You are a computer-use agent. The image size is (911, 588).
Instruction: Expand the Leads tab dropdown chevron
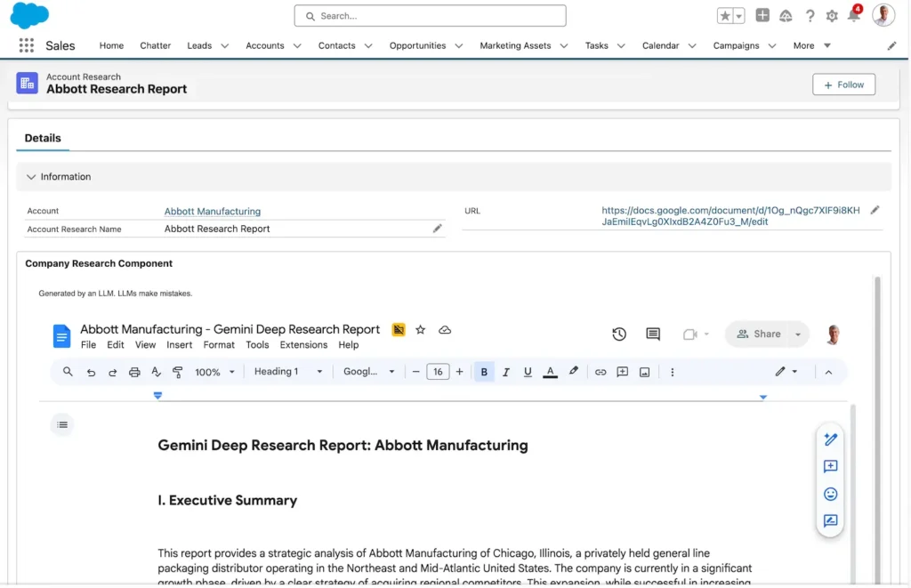pyautogui.click(x=225, y=46)
